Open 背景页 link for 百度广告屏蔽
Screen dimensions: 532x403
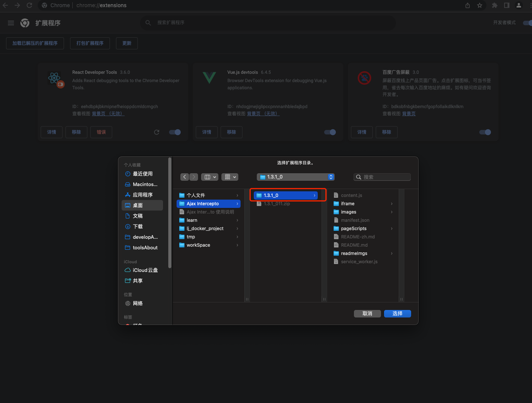click(x=409, y=114)
